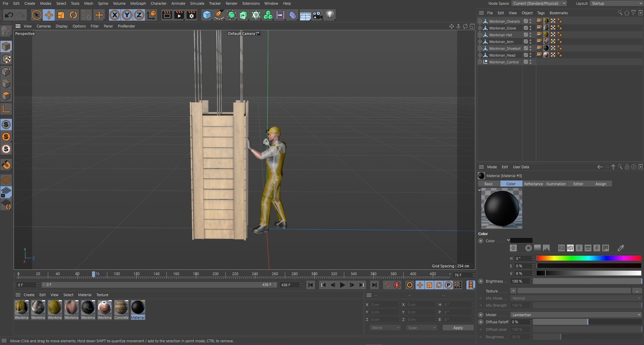Toggle the Color channel animation dot
The image size is (644, 345).
pyautogui.click(x=481, y=241)
